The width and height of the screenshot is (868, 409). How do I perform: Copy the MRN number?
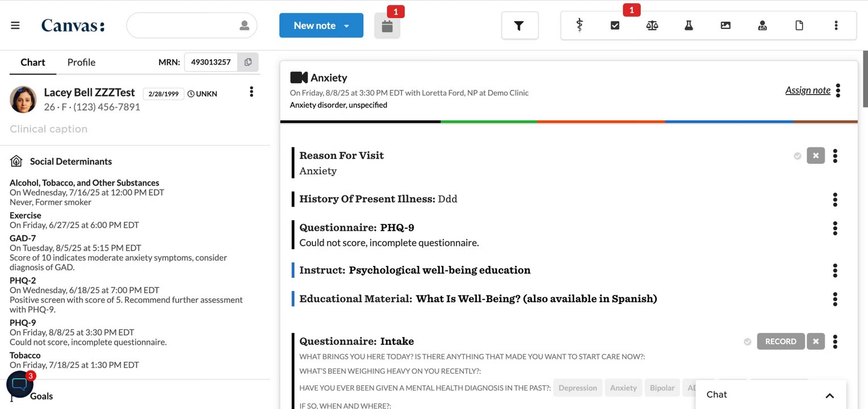248,62
